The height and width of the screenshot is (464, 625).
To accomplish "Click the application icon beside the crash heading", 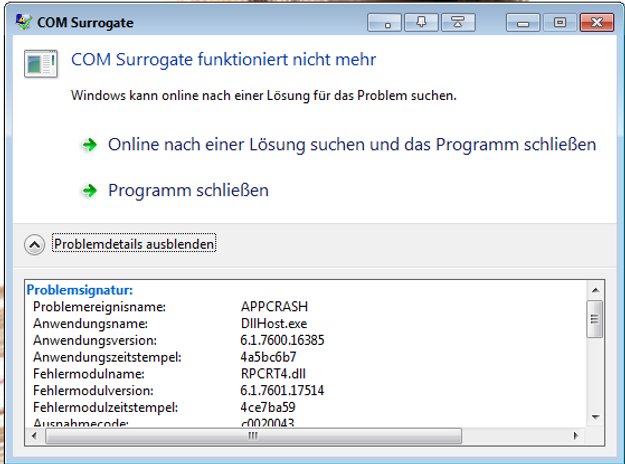I will coord(41,63).
